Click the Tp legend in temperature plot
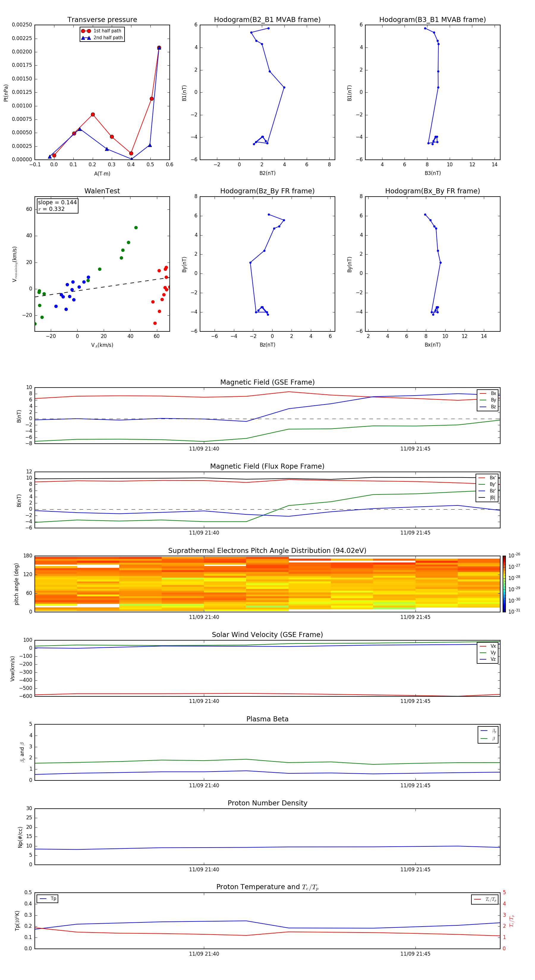 click(x=48, y=899)
